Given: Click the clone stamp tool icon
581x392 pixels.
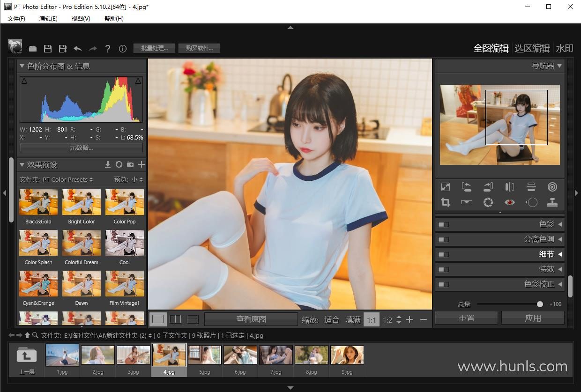Looking at the screenshot, I should [x=552, y=202].
